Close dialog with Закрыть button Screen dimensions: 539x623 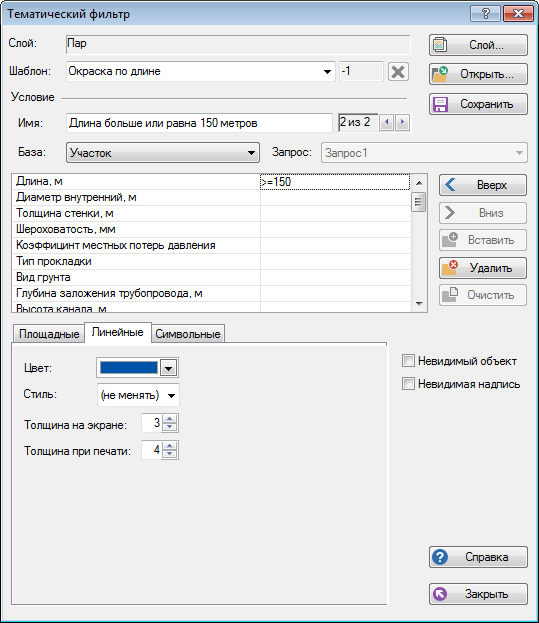[478, 594]
